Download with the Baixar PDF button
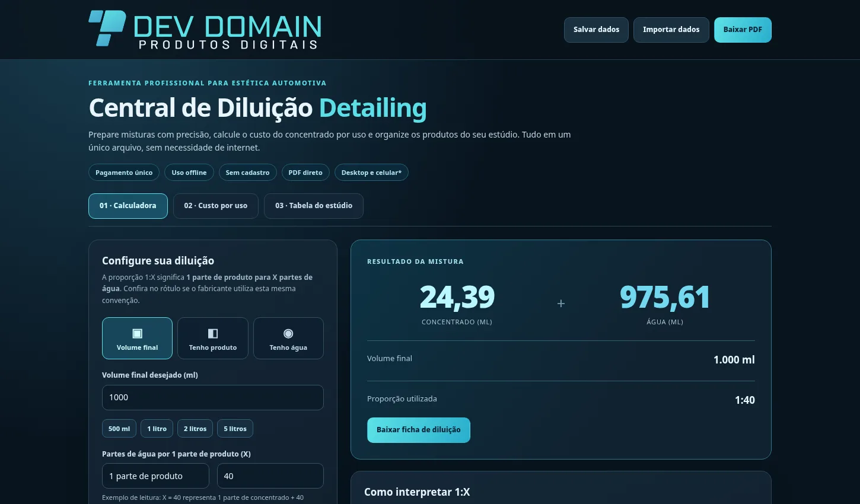This screenshot has height=504, width=860. [x=743, y=30]
